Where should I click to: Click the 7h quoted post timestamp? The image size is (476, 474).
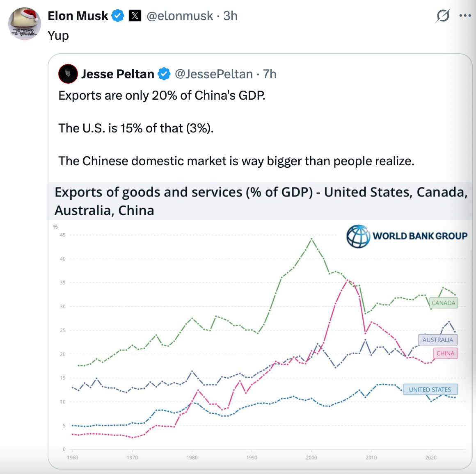click(x=270, y=74)
